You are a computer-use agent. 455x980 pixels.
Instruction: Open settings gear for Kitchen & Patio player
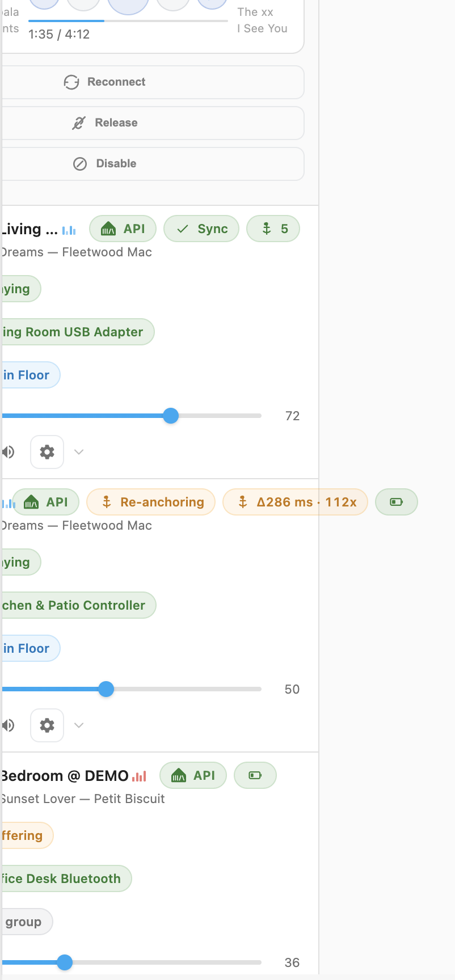click(x=47, y=725)
